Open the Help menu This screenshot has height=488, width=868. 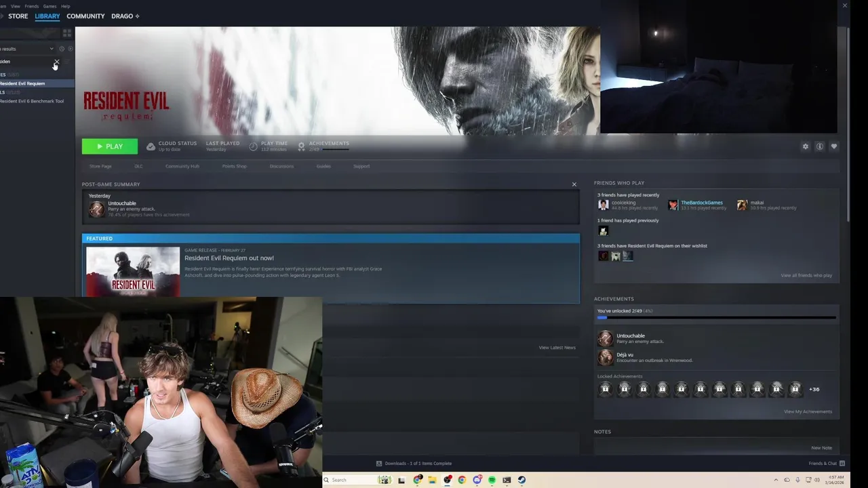point(66,6)
